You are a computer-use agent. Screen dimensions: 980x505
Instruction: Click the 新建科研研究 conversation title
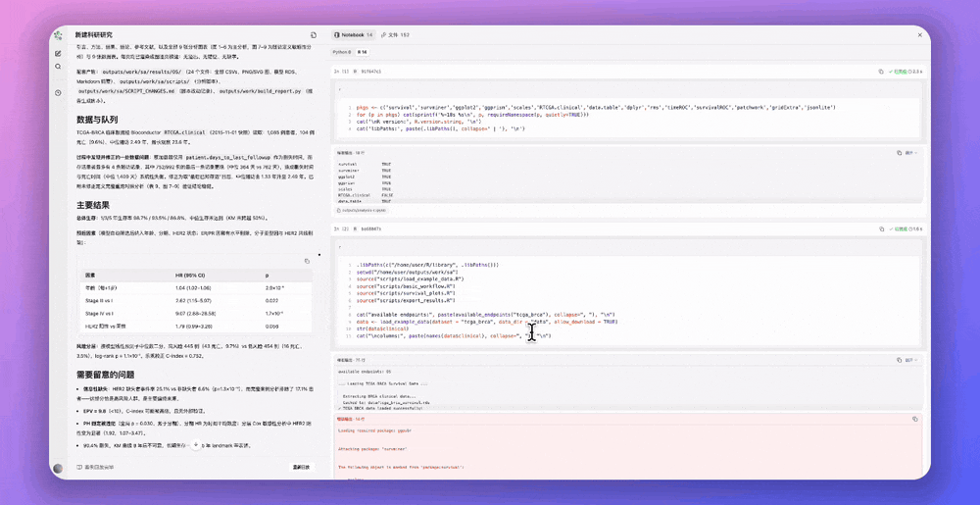(x=94, y=35)
